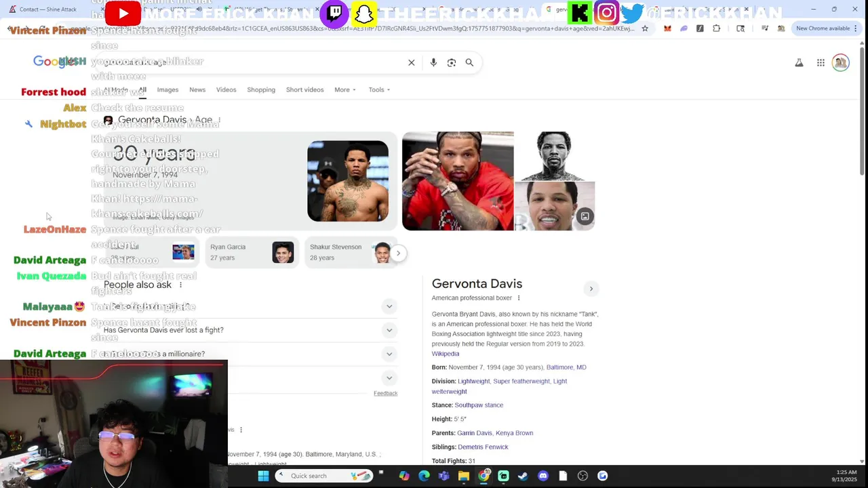Open the Chrome Extensions puzzle menu
The image size is (868, 488).
point(716,28)
